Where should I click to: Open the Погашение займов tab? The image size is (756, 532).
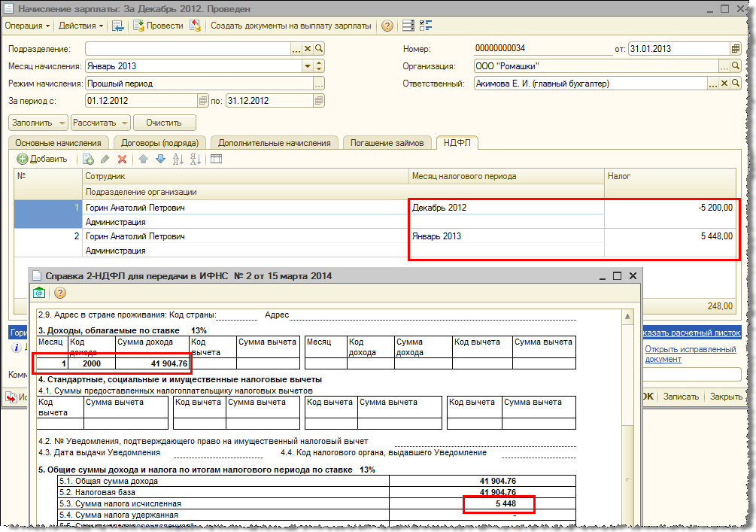[x=387, y=143]
